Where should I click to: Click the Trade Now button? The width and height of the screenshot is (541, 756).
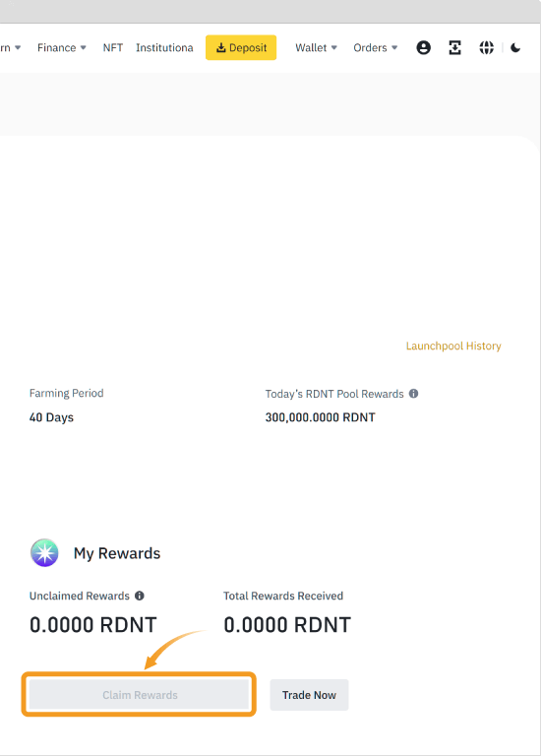coord(309,695)
